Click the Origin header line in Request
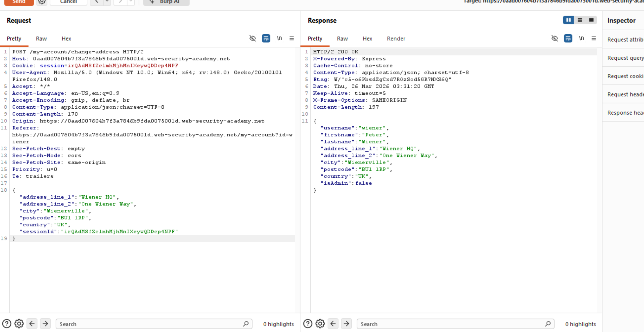The height and width of the screenshot is (332, 644). [x=138, y=121]
